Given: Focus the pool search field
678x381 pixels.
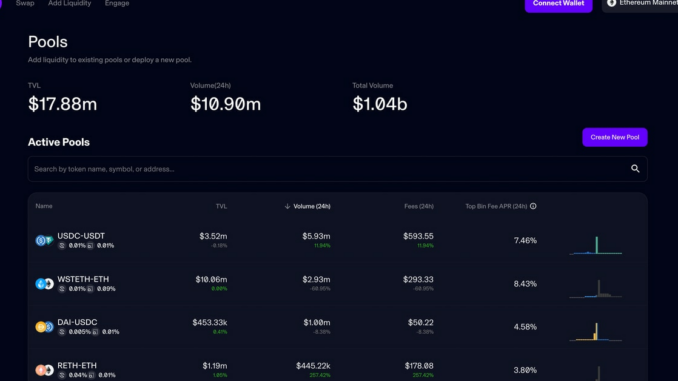Looking at the screenshot, I should [337, 169].
